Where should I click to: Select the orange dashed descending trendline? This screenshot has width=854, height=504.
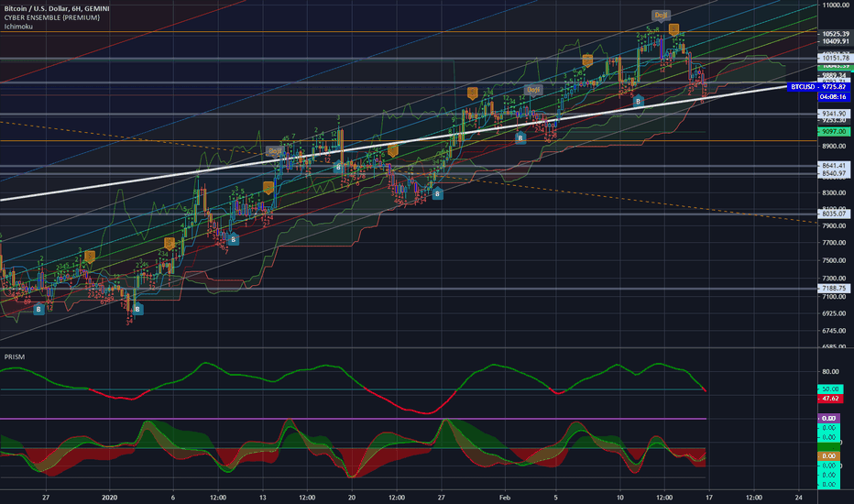409,171
